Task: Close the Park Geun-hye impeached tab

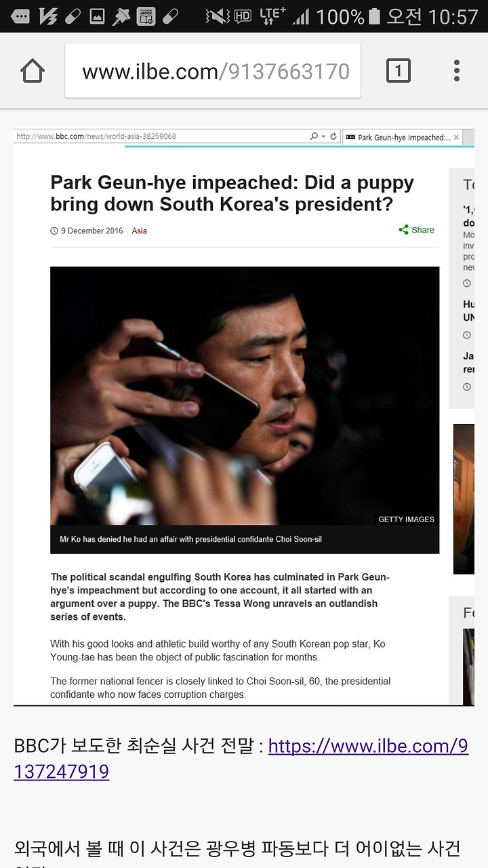Action: pos(456,137)
